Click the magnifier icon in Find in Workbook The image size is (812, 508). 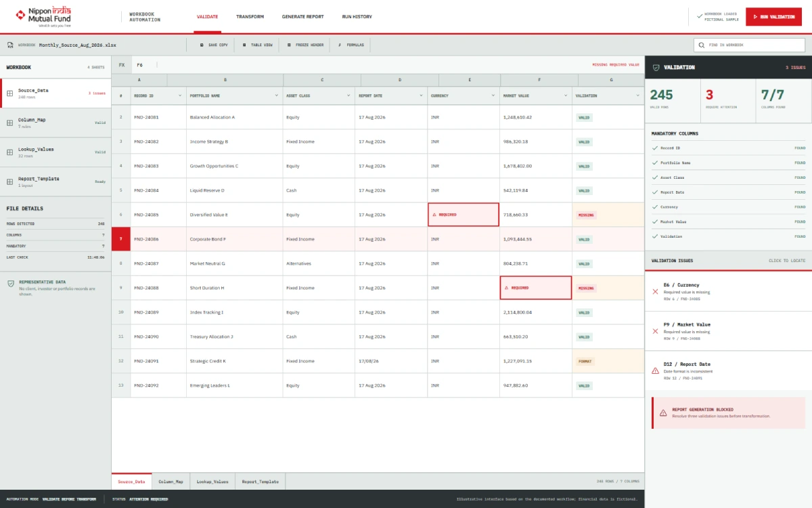(702, 45)
